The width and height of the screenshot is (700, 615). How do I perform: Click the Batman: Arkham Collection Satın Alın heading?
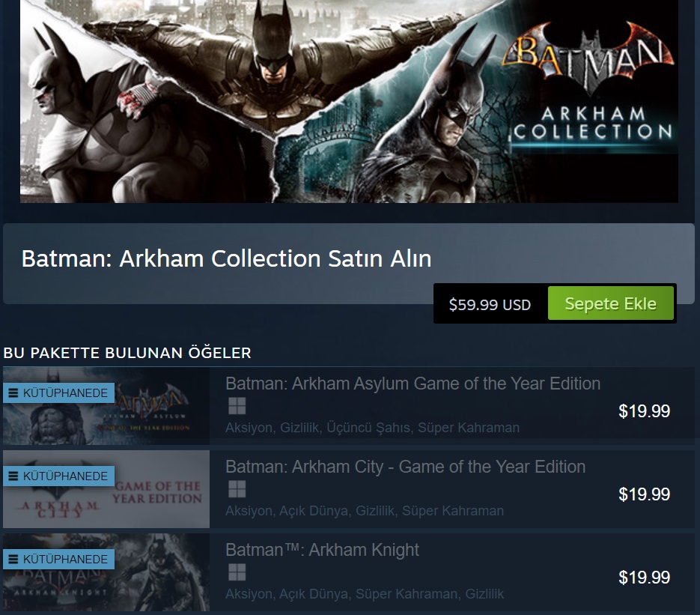(226, 258)
